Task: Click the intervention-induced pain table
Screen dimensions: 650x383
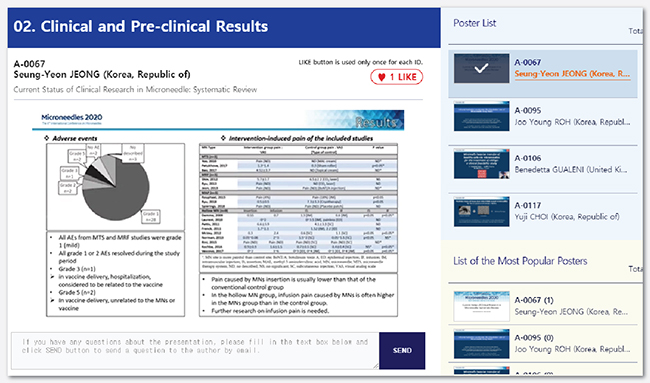Action: tap(298, 199)
